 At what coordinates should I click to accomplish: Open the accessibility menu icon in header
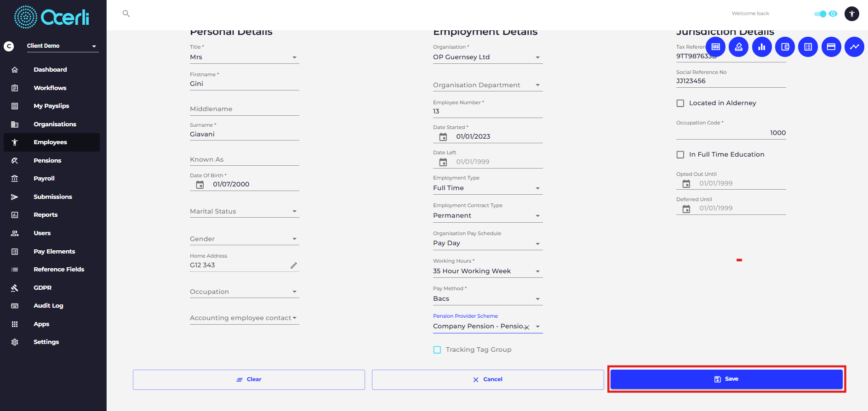tap(852, 14)
